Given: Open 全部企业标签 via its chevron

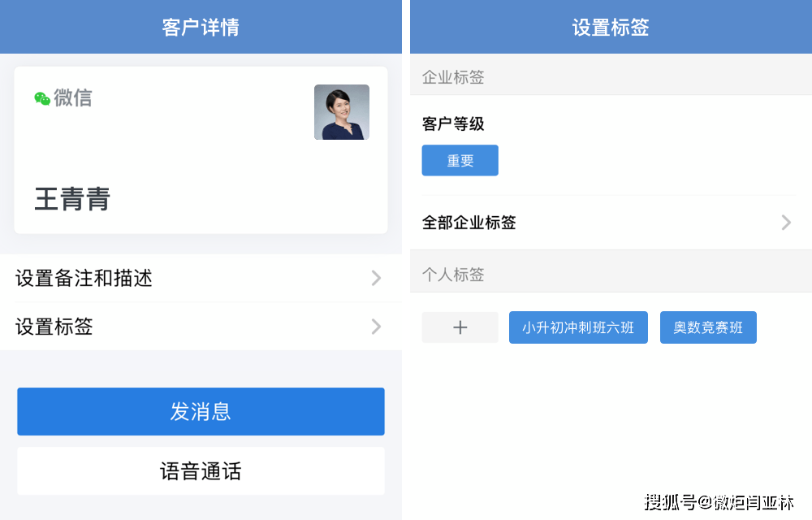Looking at the screenshot, I should (786, 223).
